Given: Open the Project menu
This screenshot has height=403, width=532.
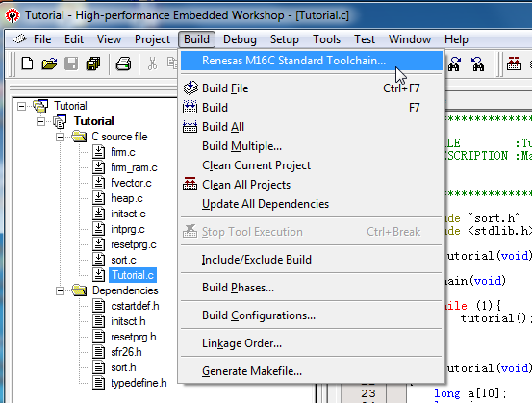Looking at the screenshot, I should (x=152, y=39).
